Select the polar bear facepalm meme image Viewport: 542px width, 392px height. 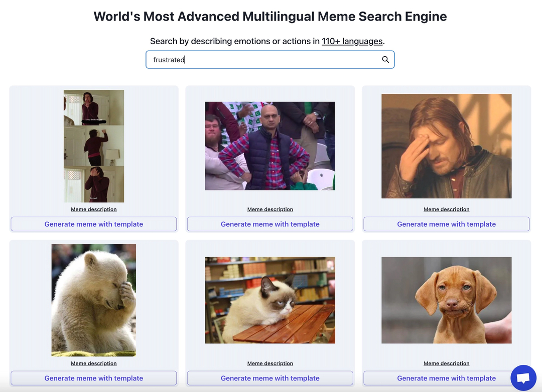click(94, 300)
